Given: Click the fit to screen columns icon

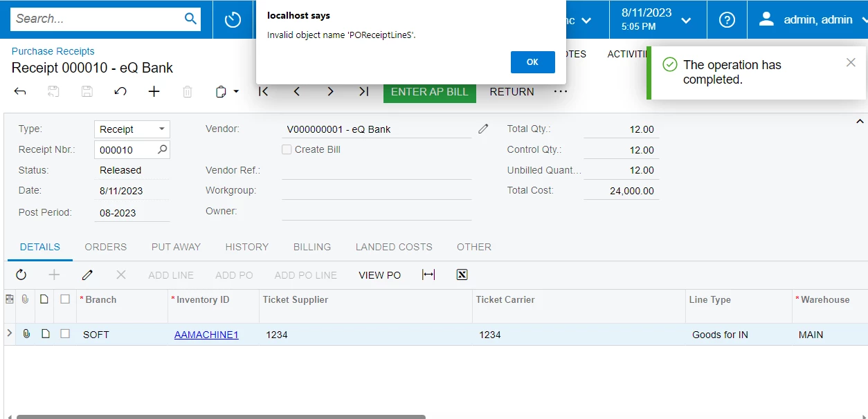Looking at the screenshot, I should [428, 274].
